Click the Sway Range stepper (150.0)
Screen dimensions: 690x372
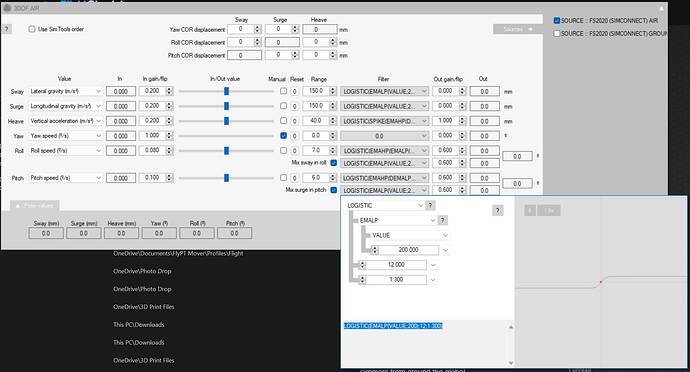click(x=333, y=91)
